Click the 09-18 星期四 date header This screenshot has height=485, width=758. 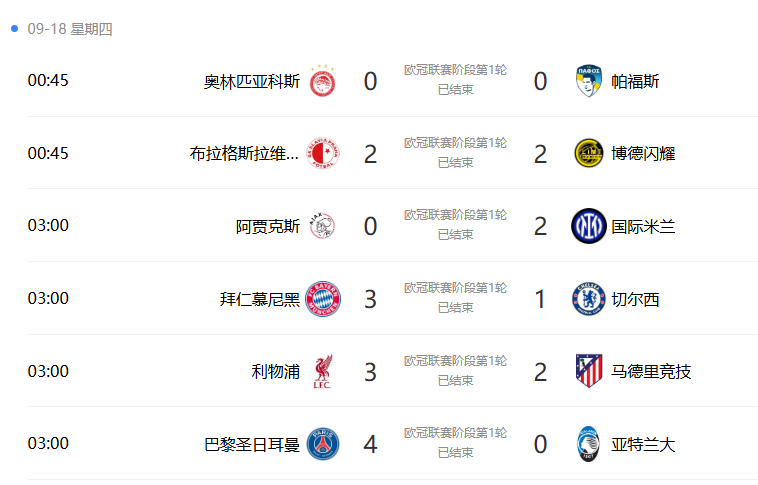(x=70, y=29)
